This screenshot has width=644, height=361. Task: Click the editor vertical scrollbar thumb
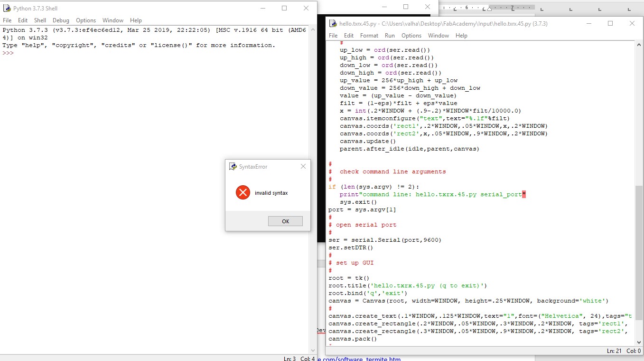(639, 252)
